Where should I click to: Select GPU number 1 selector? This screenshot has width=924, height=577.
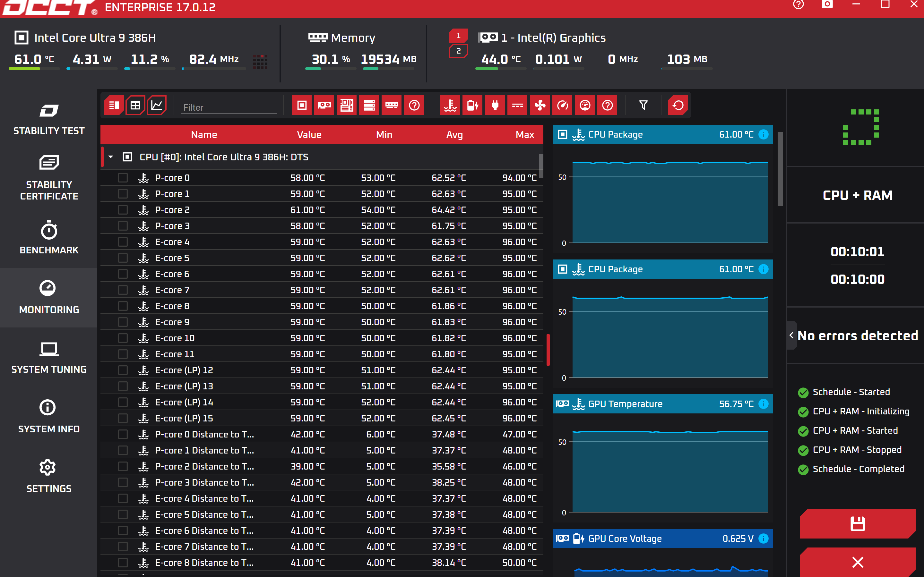(459, 36)
